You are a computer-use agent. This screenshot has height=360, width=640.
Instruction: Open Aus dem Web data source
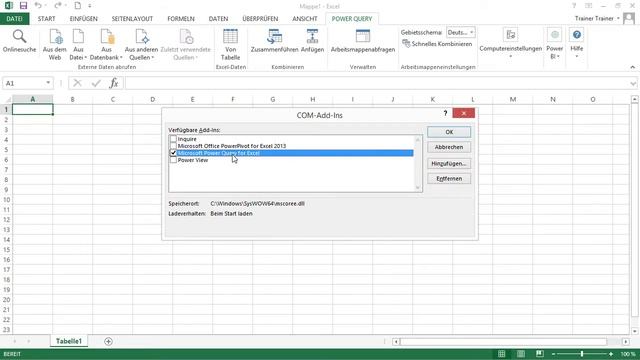pos(55,44)
